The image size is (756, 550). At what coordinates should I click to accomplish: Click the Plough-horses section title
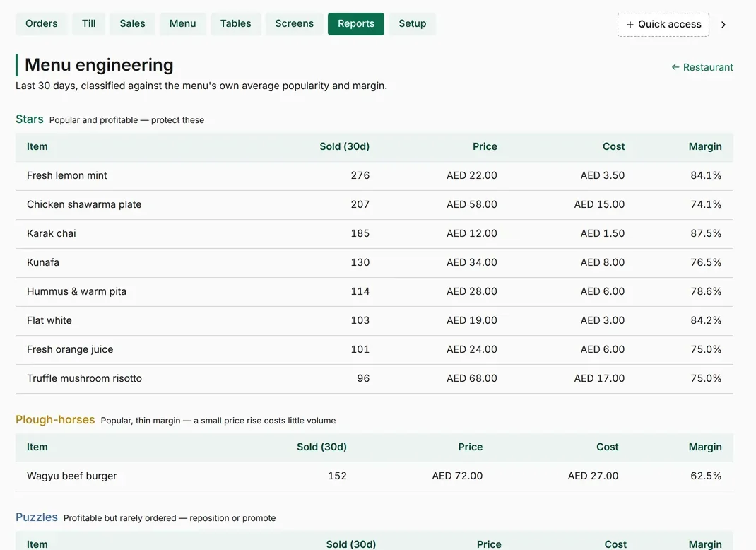(55, 420)
